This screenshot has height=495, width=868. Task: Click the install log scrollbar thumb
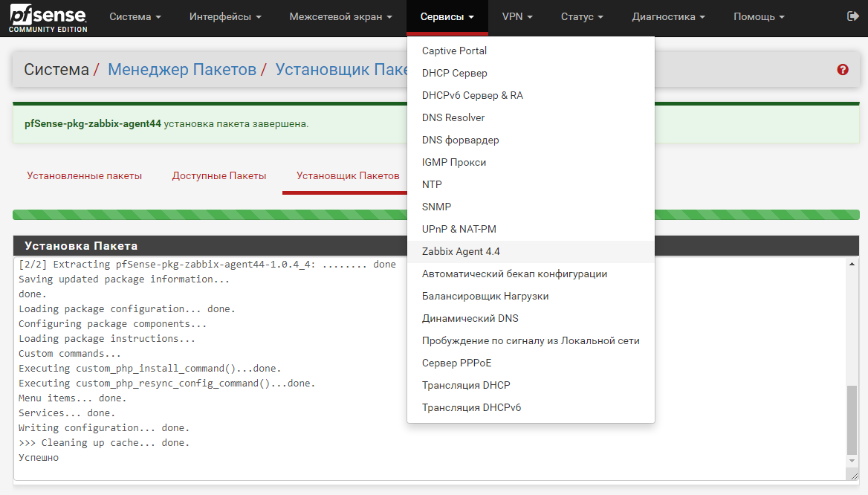[852, 420]
